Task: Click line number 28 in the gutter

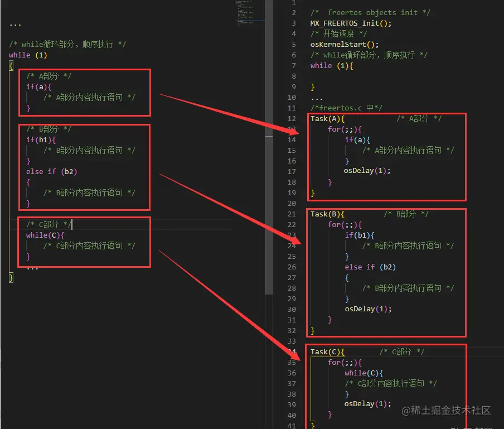Action: 292,288
